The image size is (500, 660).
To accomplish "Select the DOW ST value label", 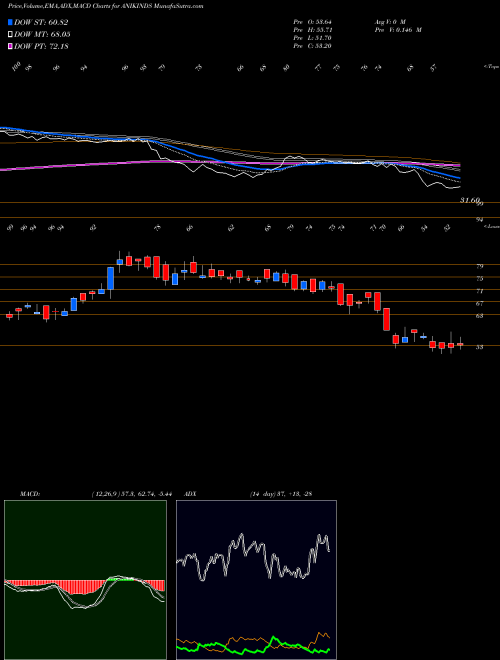I will (x=41, y=22).
